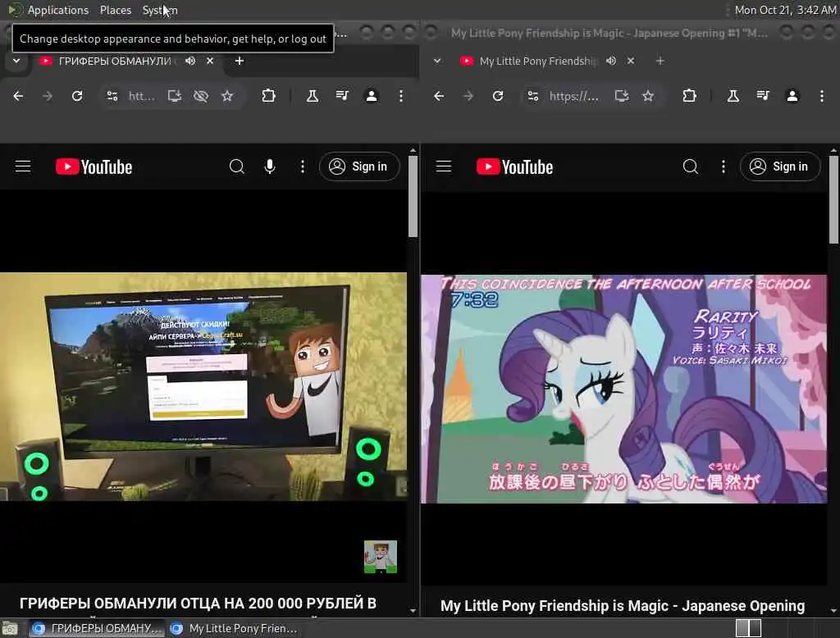Open the Chrome three-dot menu in right window
This screenshot has height=638, width=840.
pos(821,96)
